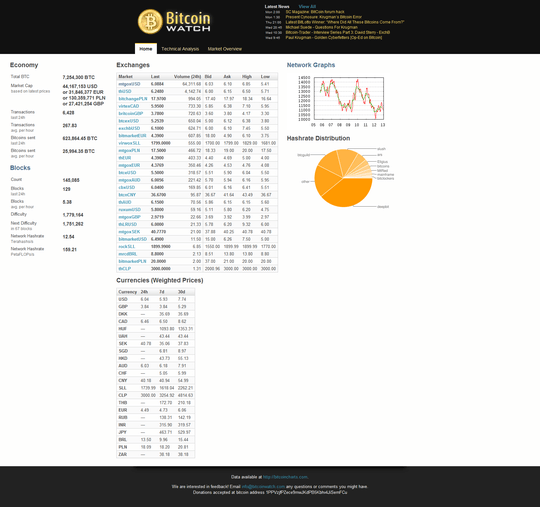Viewport: 540px width, 507px height.
Task: Open the mtgoxUSD market link
Action: click(129, 84)
